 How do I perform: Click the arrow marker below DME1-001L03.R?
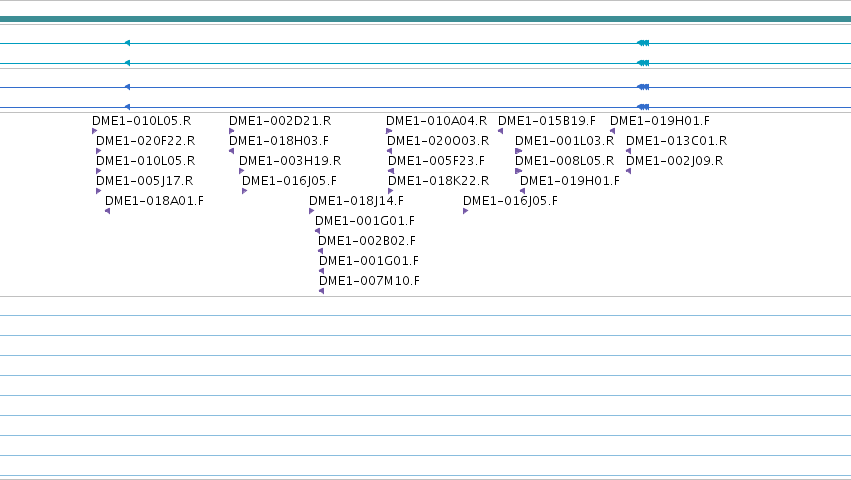[x=518, y=151]
